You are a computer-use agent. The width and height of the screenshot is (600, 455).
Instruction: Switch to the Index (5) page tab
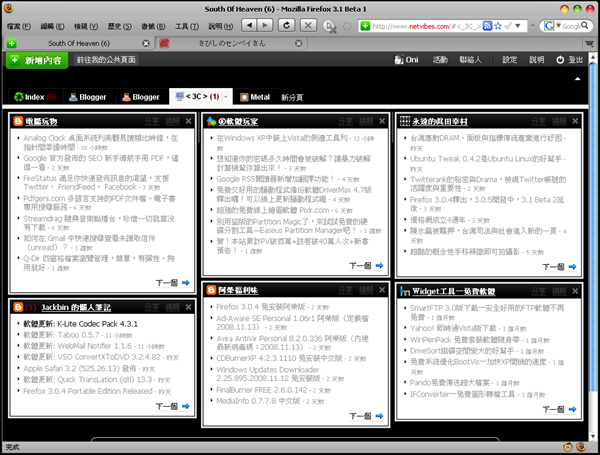pos(35,97)
